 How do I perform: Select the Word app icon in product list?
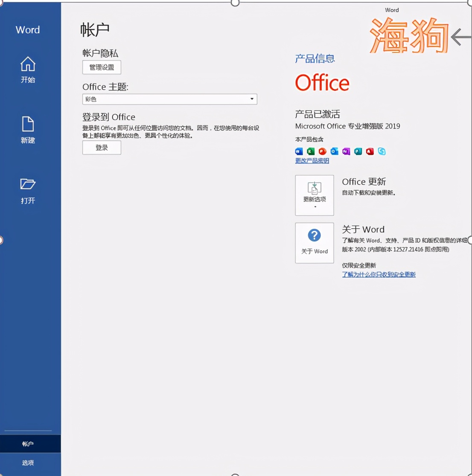point(299,151)
